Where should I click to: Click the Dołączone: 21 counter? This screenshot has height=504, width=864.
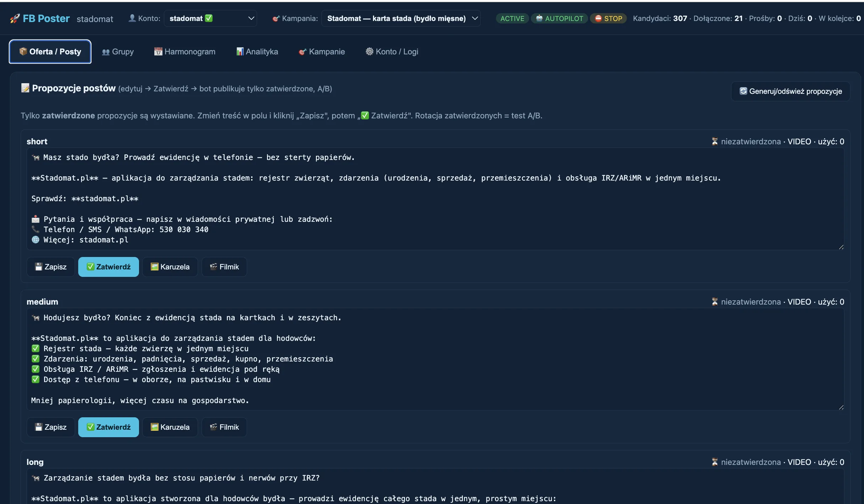click(x=718, y=18)
